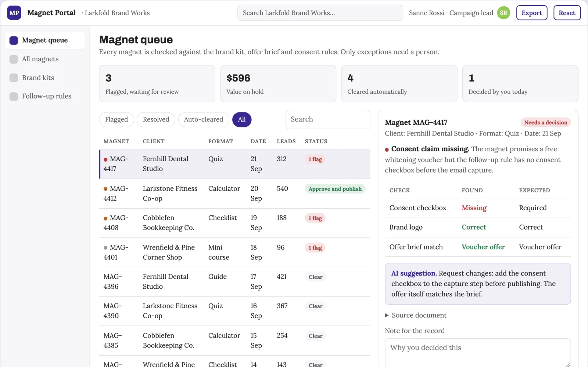Click the Value on hold card

278,84
